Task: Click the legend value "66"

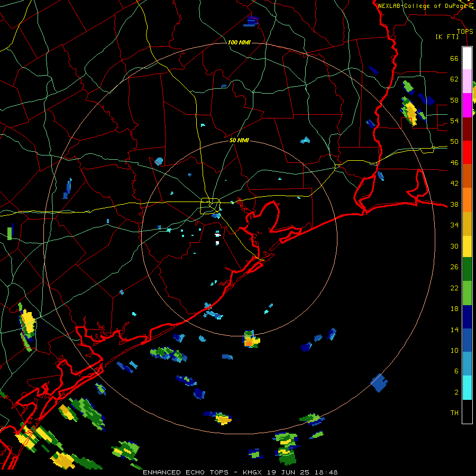Action: click(454, 59)
